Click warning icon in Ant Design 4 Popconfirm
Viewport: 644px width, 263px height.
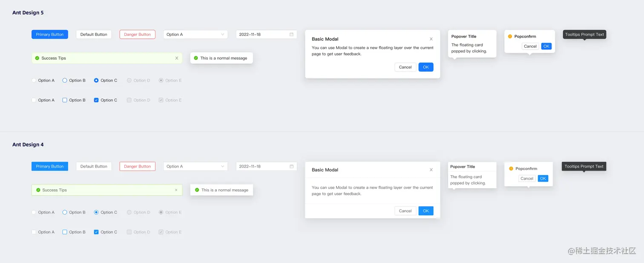(x=511, y=169)
